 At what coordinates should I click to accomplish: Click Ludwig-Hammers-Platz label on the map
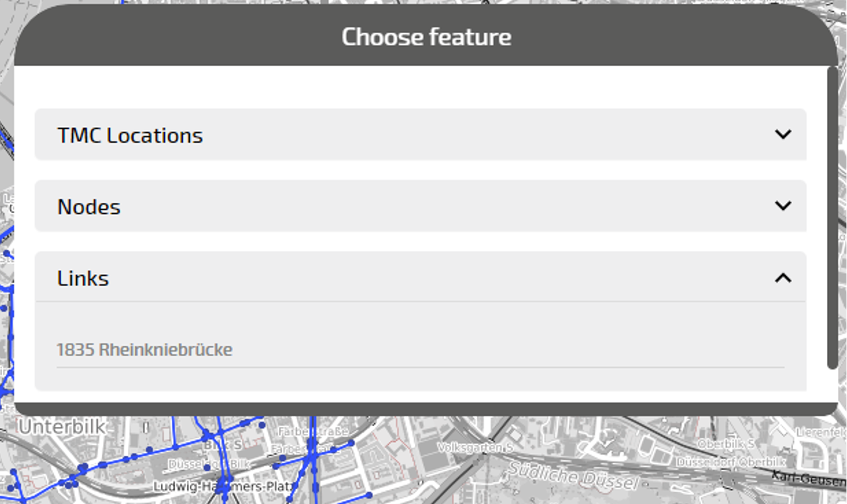coord(223,486)
